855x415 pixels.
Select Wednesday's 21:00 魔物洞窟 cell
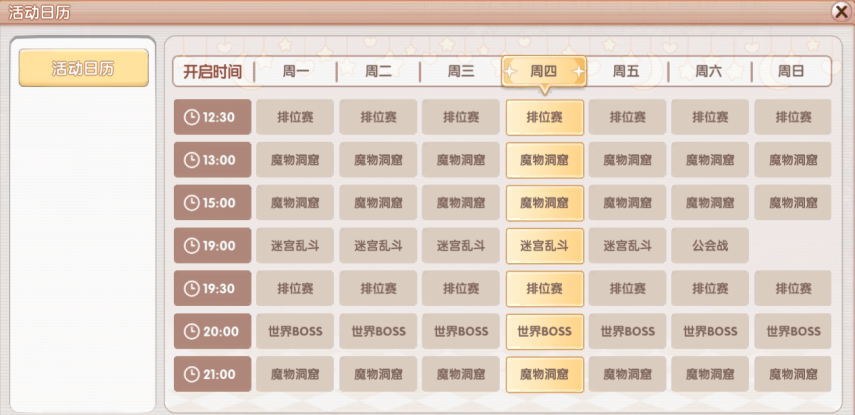461,374
